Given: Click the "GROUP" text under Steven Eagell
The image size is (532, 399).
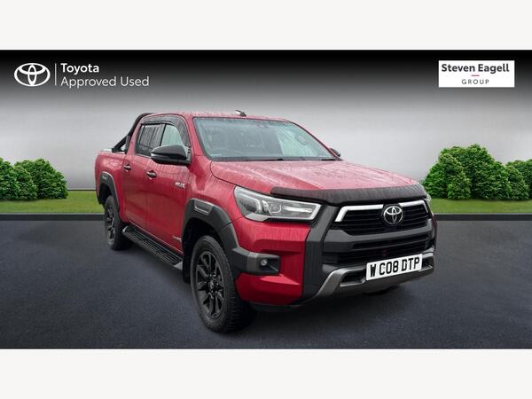Looking at the screenshot, I should click(475, 82).
